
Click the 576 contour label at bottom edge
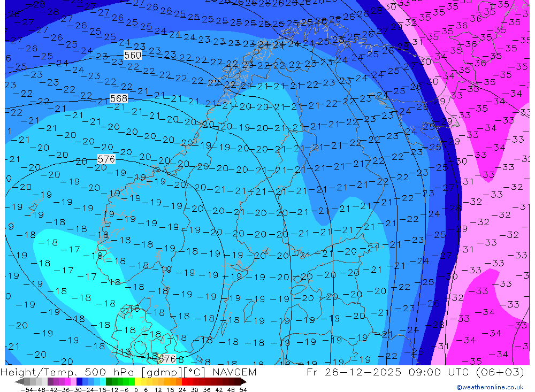167,359
